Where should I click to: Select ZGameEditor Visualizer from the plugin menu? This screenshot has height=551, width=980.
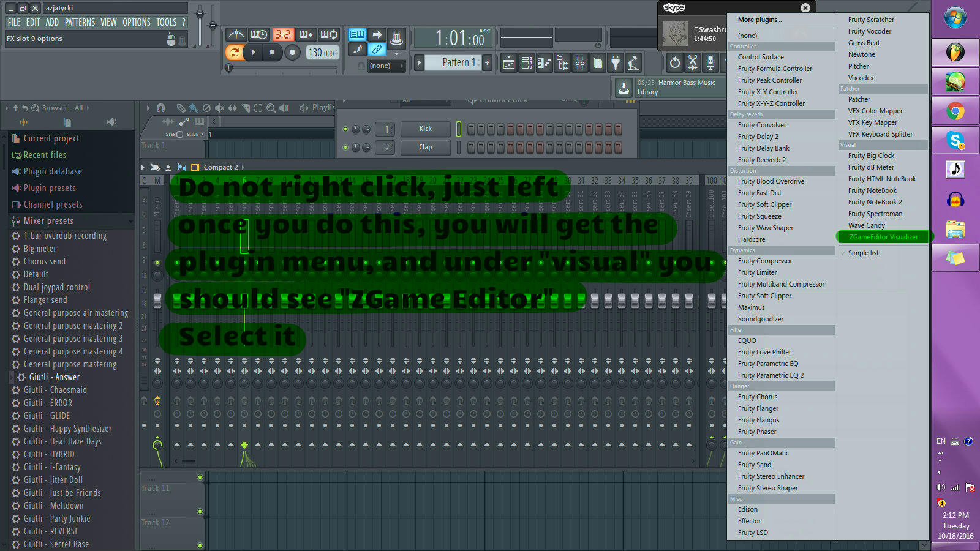[x=883, y=237]
